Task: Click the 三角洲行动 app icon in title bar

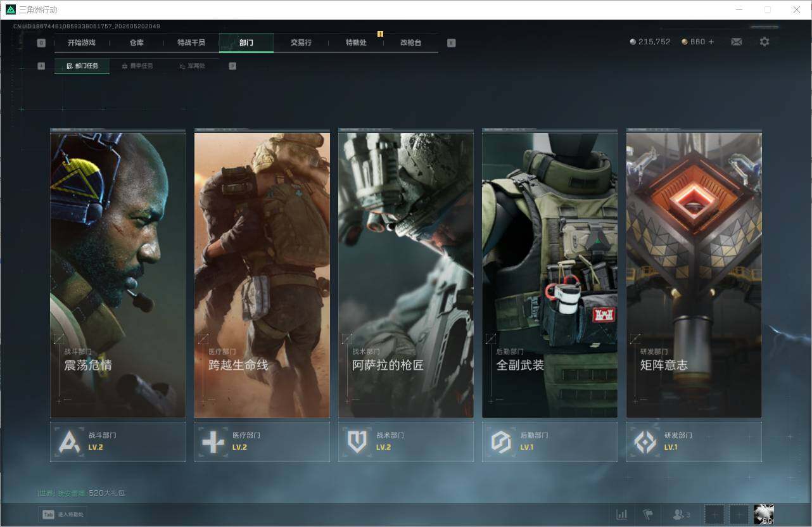Action: (10, 10)
